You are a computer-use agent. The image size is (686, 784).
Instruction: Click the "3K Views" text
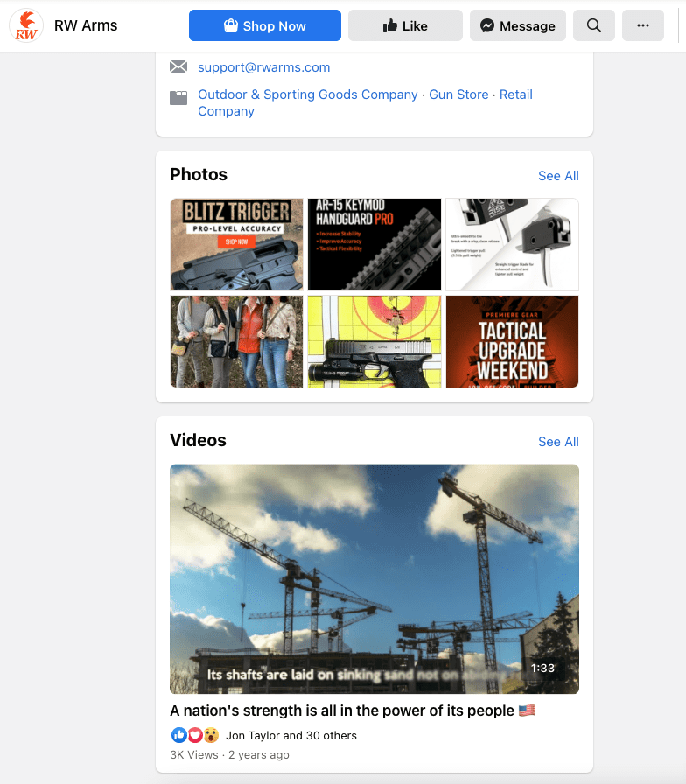pyautogui.click(x=194, y=755)
